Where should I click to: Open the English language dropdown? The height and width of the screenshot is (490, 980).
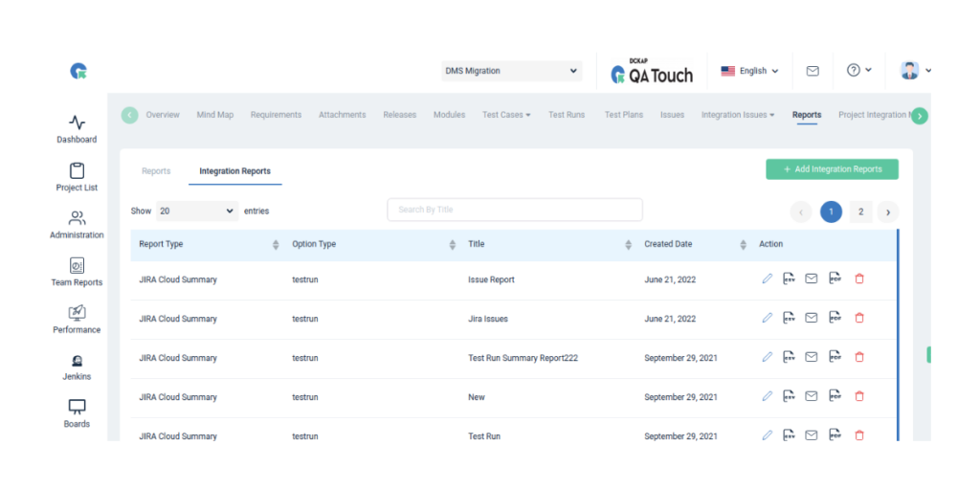point(749,71)
